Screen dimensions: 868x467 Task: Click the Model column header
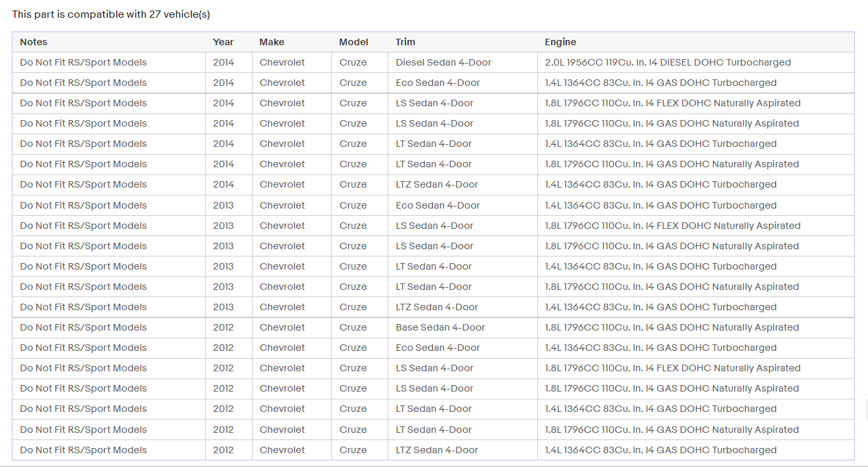(x=354, y=42)
